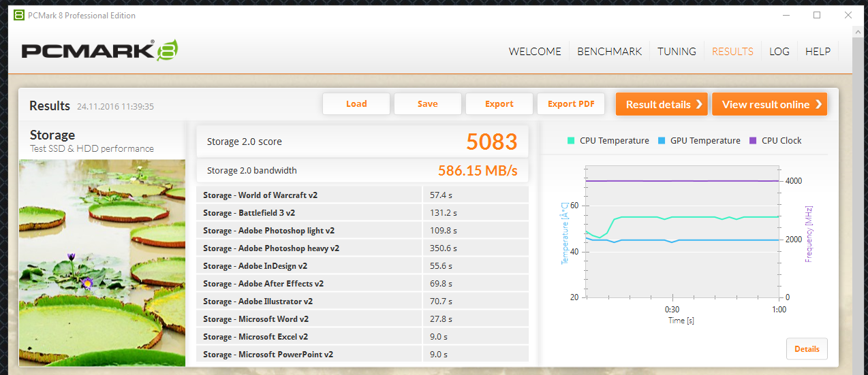Click the PCMARK 8 logo
Screen dimensions: 868x375
tap(100, 50)
